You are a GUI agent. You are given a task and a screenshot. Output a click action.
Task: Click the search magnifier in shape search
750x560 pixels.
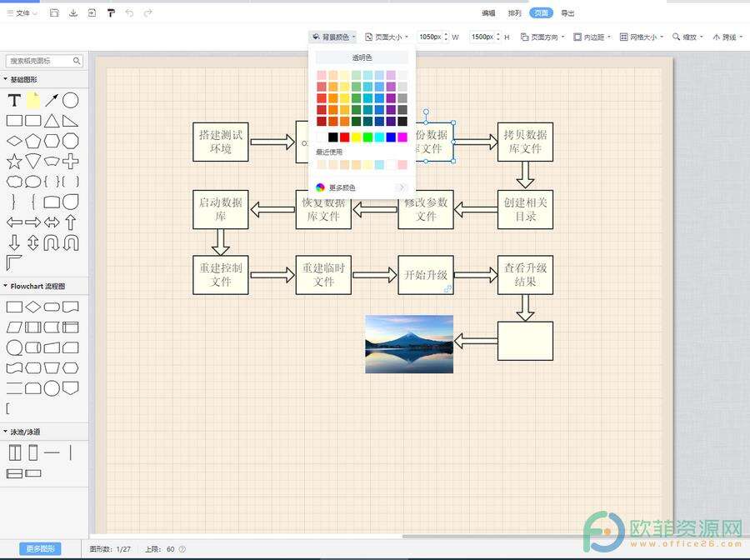tap(77, 61)
